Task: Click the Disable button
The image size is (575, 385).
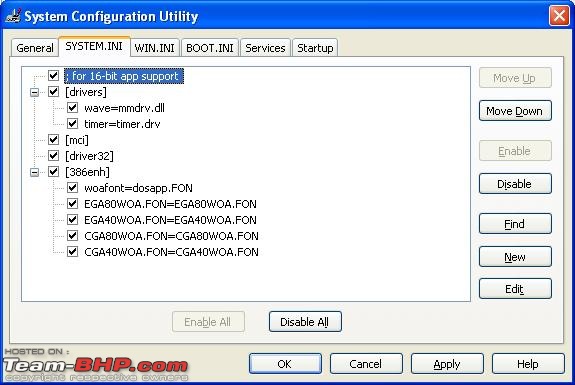Action: pos(515,184)
